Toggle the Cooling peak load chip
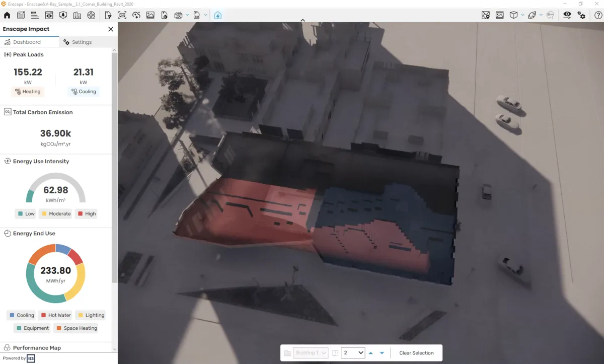 [x=84, y=92]
